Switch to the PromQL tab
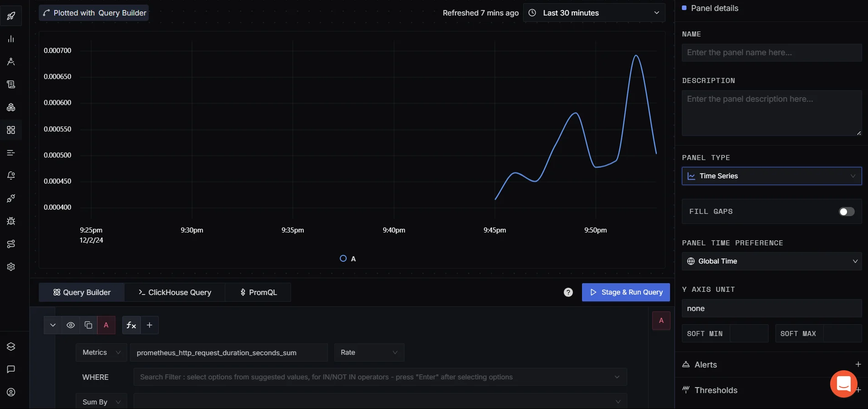The height and width of the screenshot is (409, 868). click(x=258, y=292)
